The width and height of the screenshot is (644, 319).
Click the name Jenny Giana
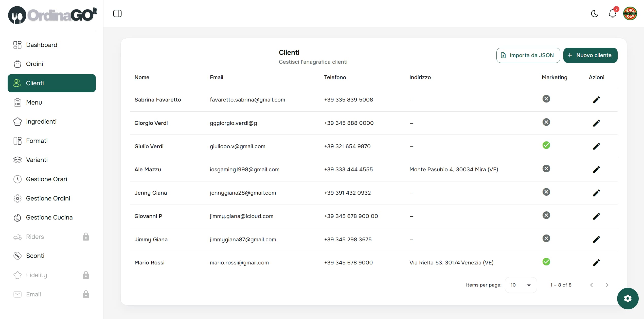(151, 193)
